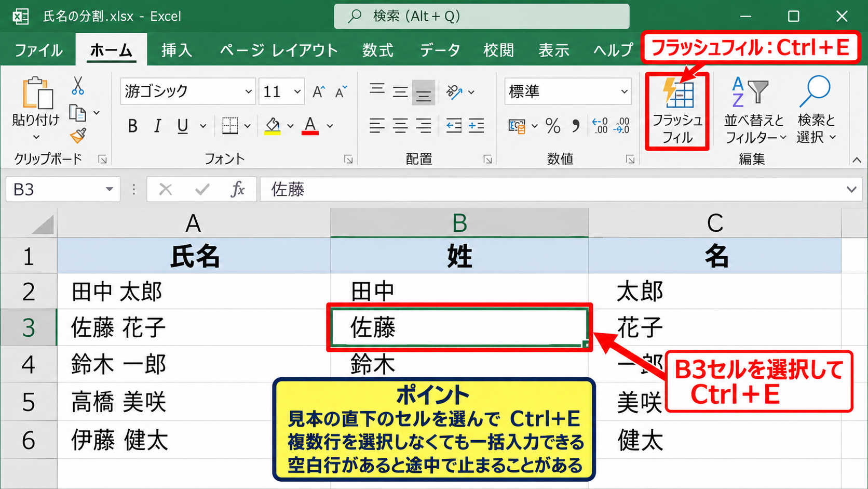The height and width of the screenshot is (489, 868).
Task: Click the Increase Indent icon
Action: (x=476, y=126)
